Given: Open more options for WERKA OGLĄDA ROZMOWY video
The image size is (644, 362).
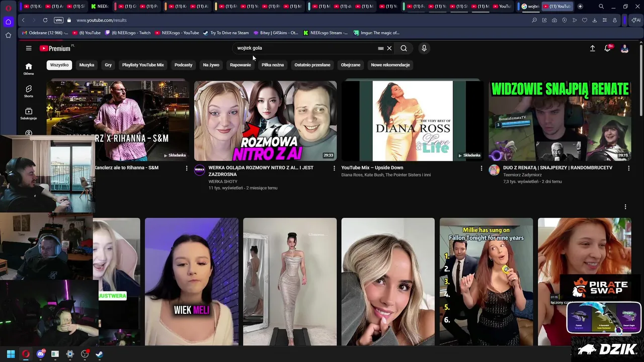Looking at the screenshot, I should [334, 168].
